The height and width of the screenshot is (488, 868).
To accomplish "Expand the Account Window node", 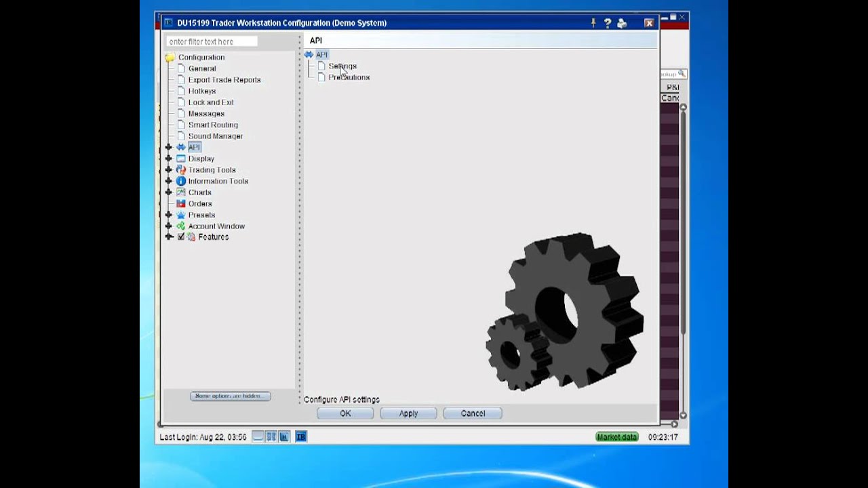I will (x=169, y=226).
